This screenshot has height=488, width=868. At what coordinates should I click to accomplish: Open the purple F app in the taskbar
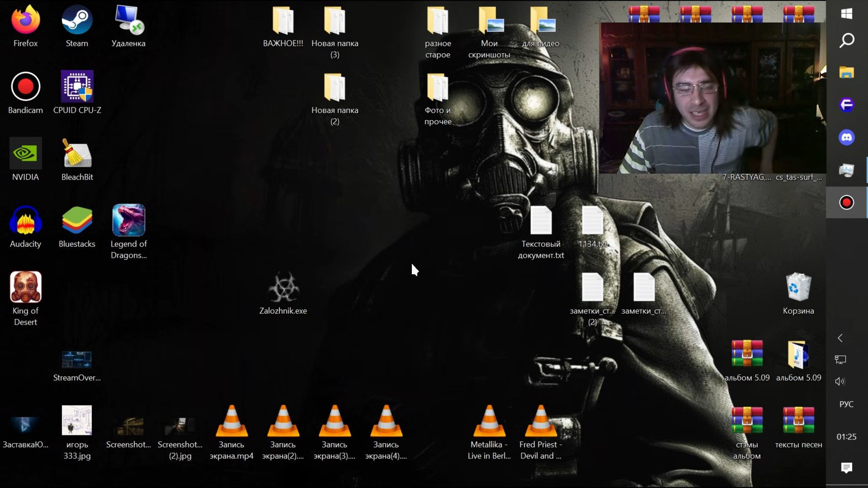[x=847, y=105]
